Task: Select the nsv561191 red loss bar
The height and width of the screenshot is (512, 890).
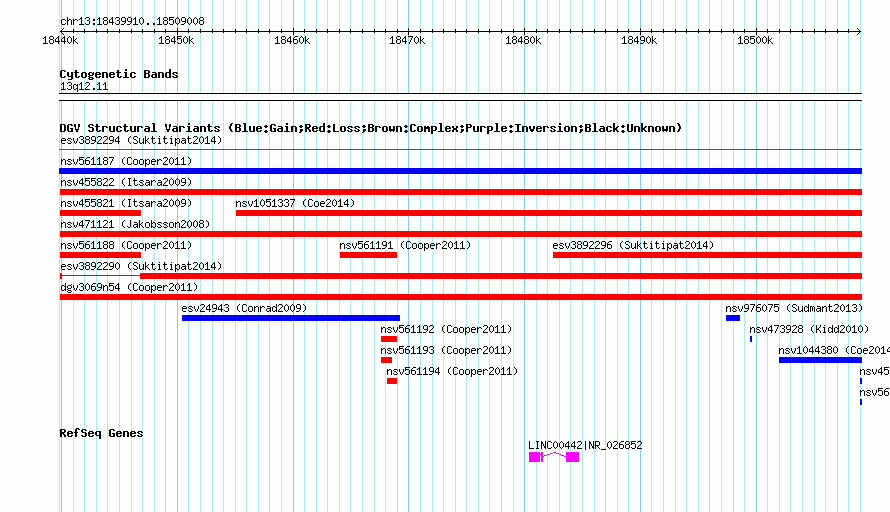Action: 368,255
